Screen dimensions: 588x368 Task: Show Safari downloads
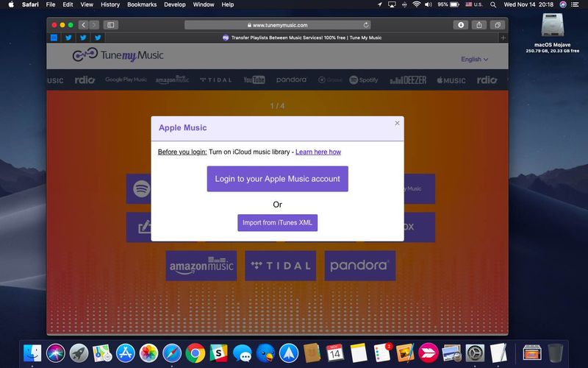tap(461, 25)
